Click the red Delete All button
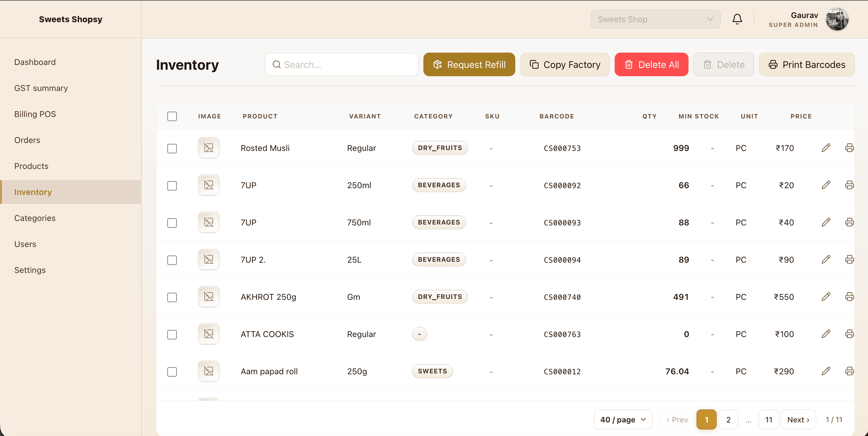 651,64
